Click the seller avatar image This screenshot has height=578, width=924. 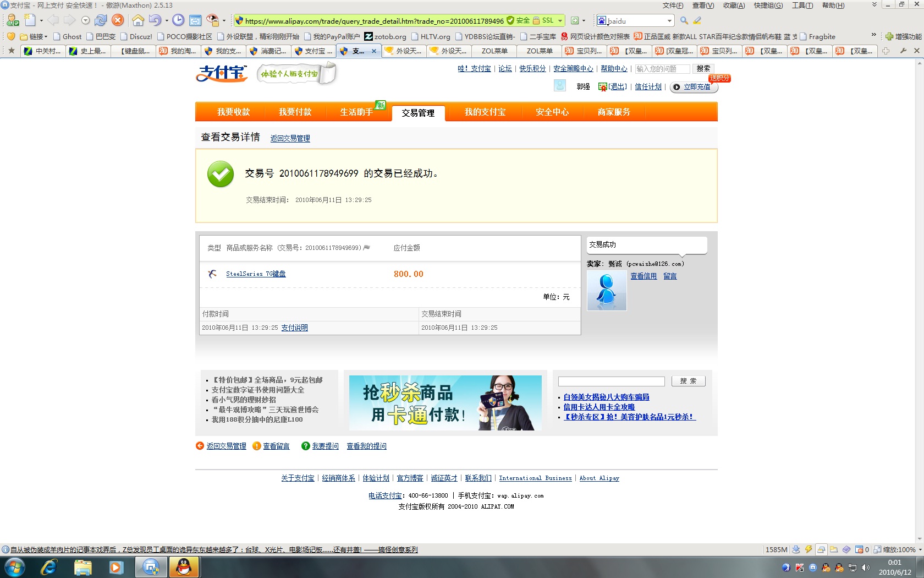(x=607, y=290)
